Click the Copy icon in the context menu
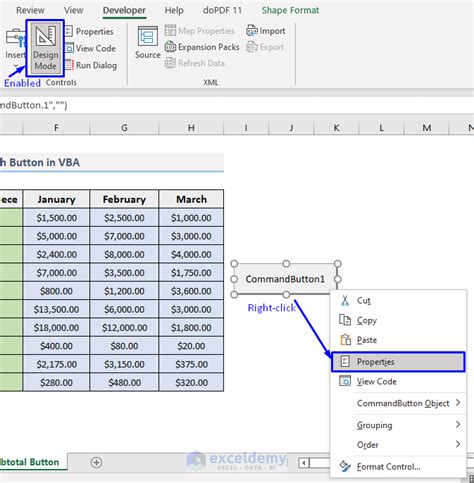 [345, 320]
